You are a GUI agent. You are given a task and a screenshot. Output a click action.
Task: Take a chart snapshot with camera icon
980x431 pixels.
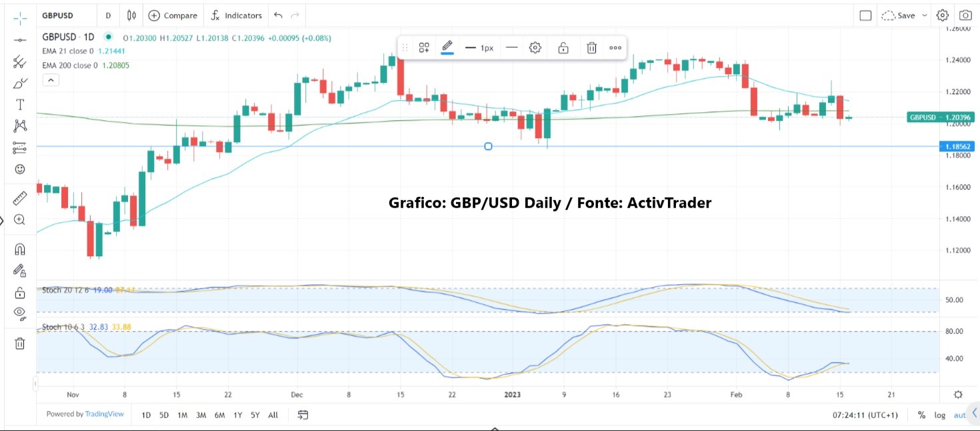click(965, 15)
